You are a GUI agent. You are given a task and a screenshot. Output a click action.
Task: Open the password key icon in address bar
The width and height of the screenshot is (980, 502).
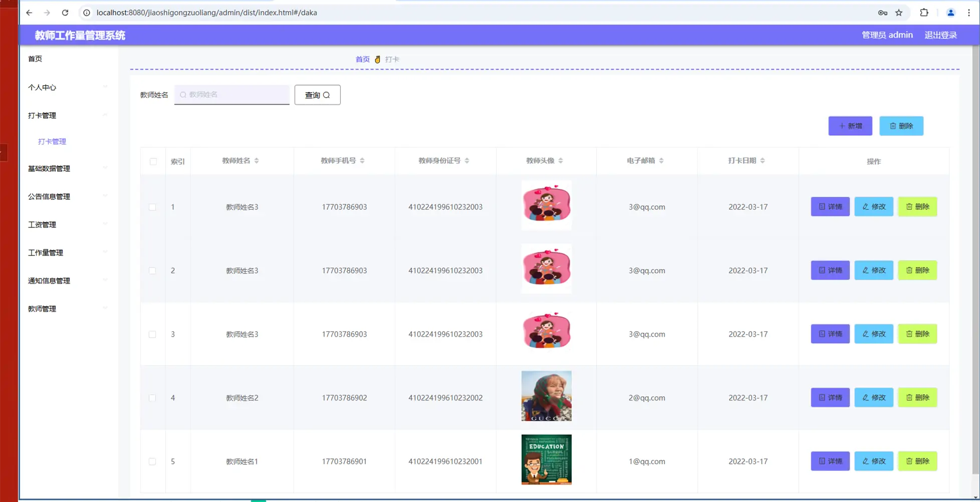pos(883,13)
